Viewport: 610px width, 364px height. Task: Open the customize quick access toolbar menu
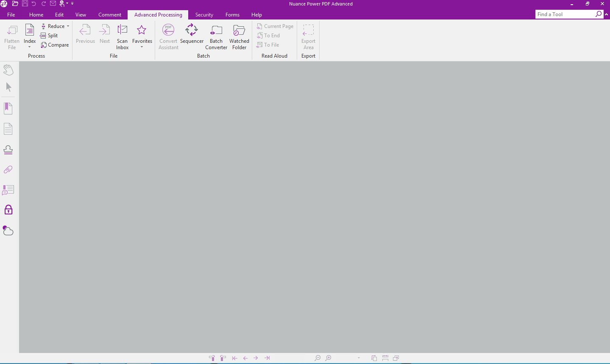click(x=72, y=3)
